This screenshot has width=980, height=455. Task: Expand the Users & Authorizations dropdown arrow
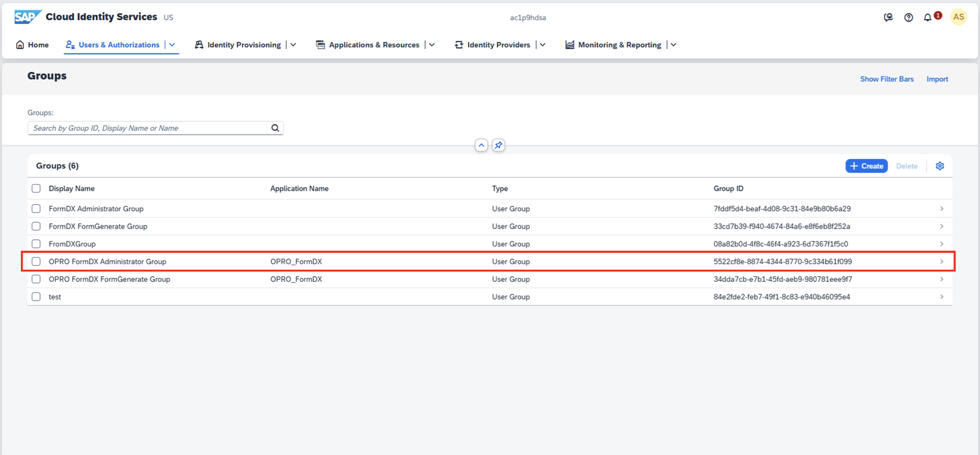tap(172, 45)
